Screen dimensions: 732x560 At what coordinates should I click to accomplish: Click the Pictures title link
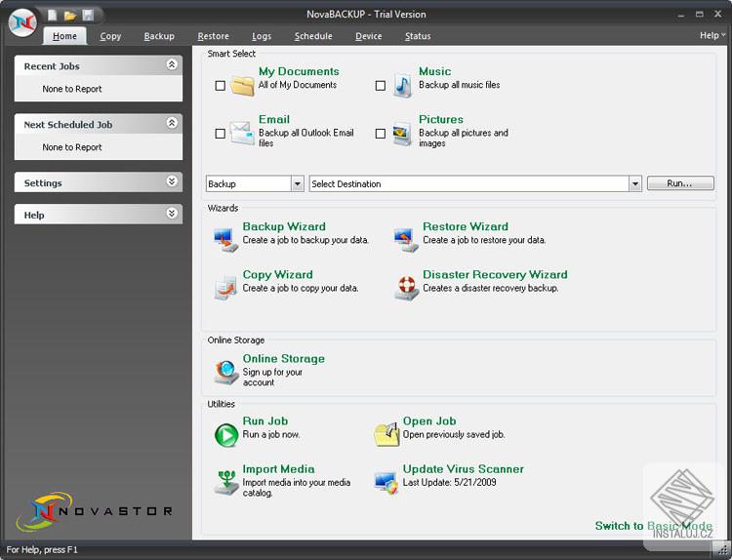tap(441, 119)
